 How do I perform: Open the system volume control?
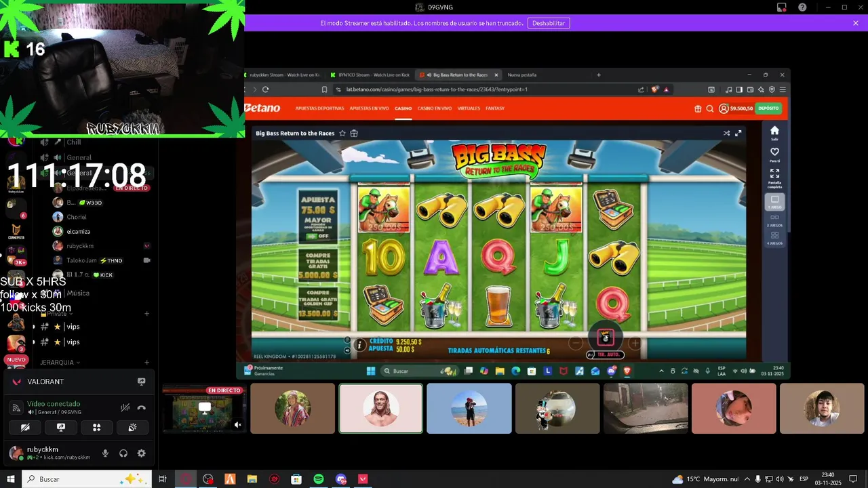click(779, 479)
